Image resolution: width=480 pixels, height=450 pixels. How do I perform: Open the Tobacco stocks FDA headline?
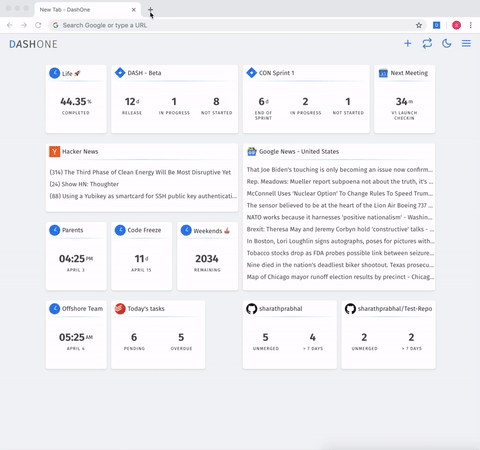tap(340, 253)
